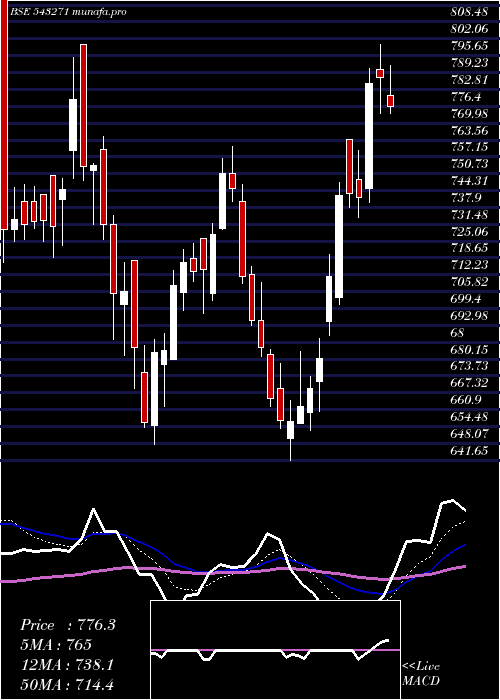Pick the 699.4 price level

coord(466,299)
